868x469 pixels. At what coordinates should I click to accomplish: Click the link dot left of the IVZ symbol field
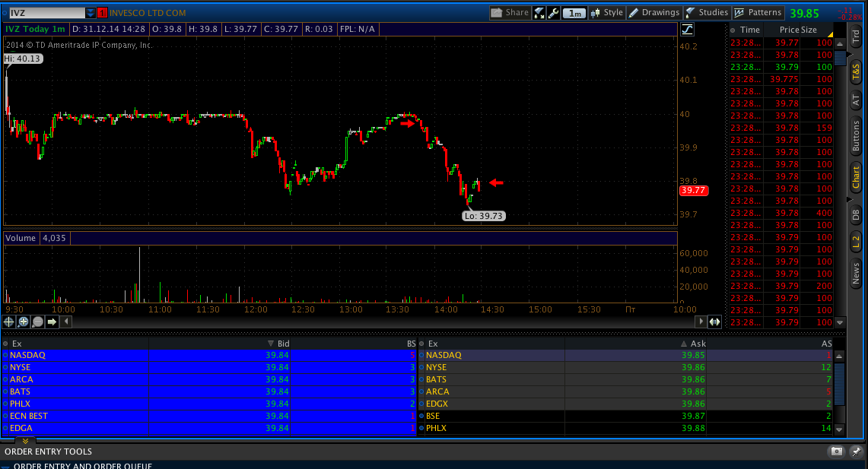[x=5, y=13]
